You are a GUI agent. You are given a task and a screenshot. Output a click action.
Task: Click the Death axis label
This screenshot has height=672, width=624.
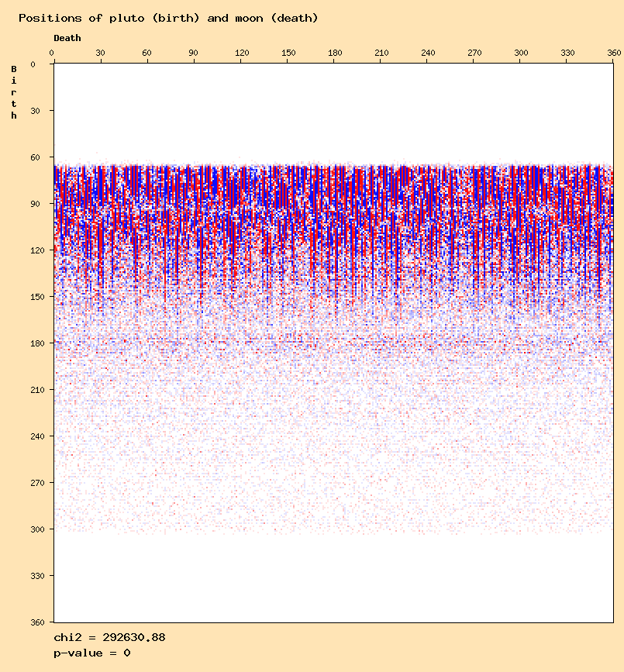tap(67, 38)
